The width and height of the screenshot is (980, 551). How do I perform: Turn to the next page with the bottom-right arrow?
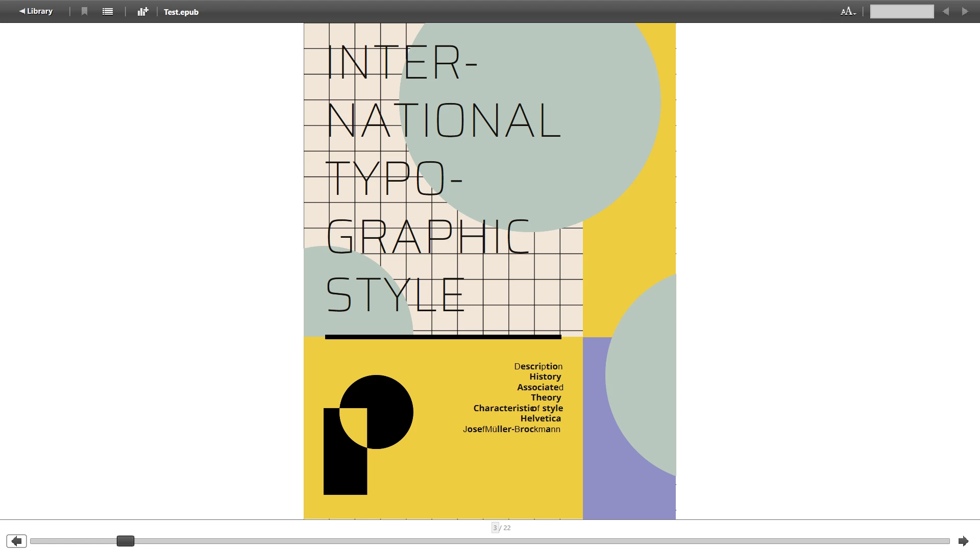tap(963, 541)
